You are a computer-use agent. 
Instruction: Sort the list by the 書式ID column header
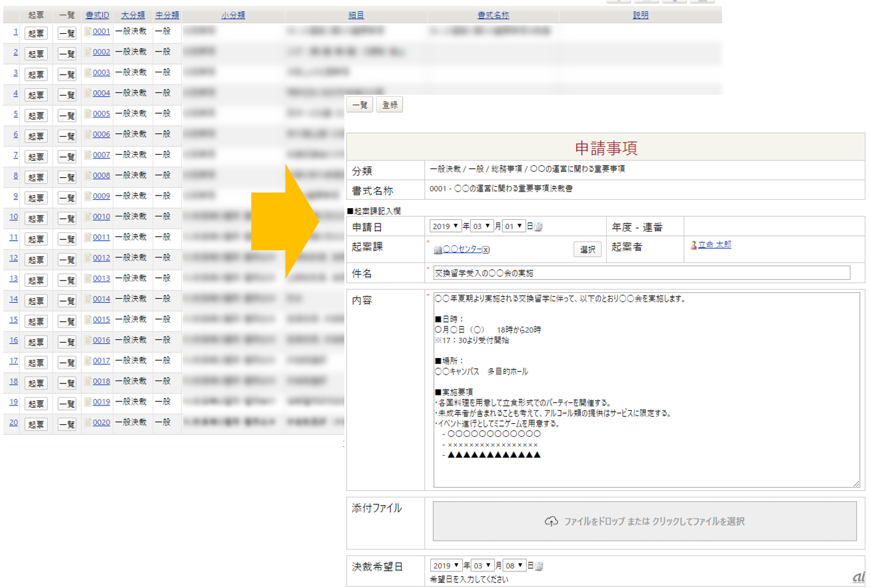[x=97, y=15]
